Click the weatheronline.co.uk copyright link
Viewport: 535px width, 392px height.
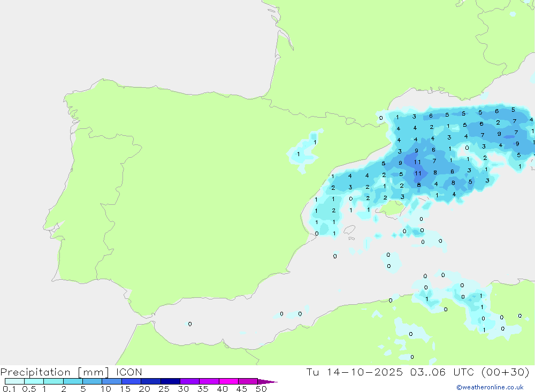[490, 387]
